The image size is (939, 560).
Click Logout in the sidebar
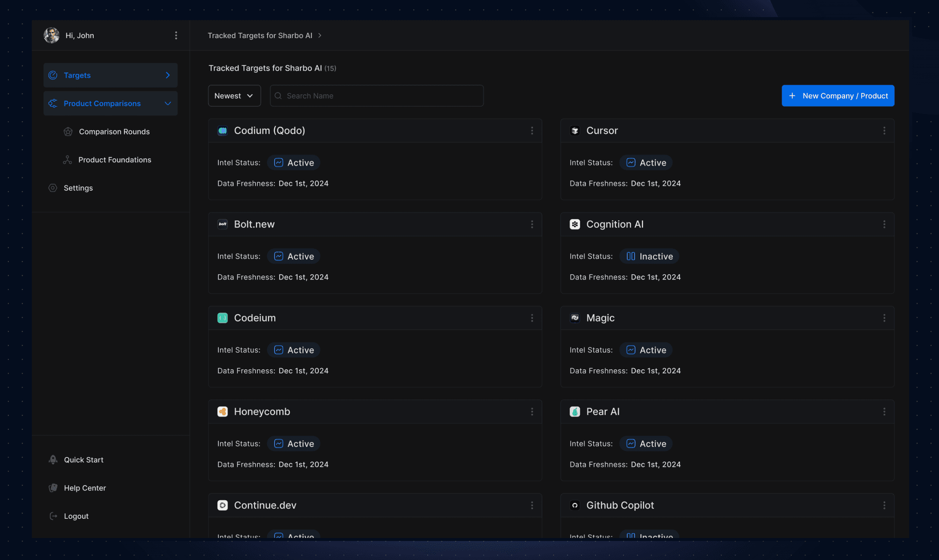(x=76, y=516)
